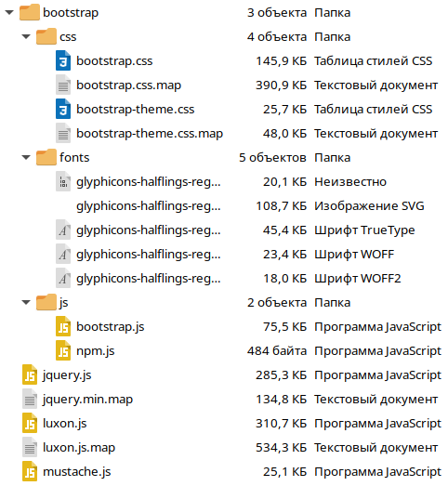The width and height of the screenshot is (448, 486).
Task: Click the 3 объекта count for bootstrap
Action: (277, 13)
